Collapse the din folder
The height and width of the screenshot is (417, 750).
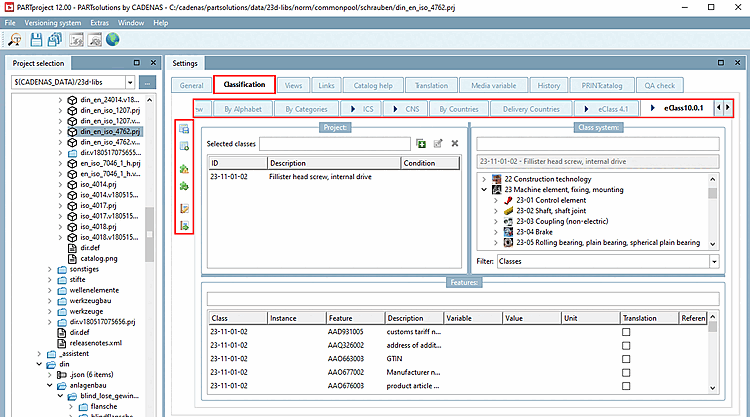(39, 364)
